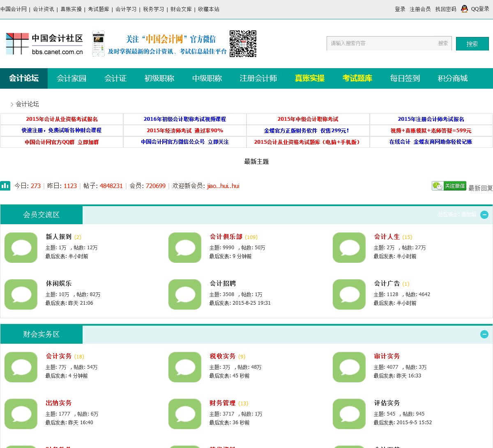Click the 休闲娱乐 forum speech bubble icon
The image size is (493, 448).
pyautogui.click(x=21, y=294)
